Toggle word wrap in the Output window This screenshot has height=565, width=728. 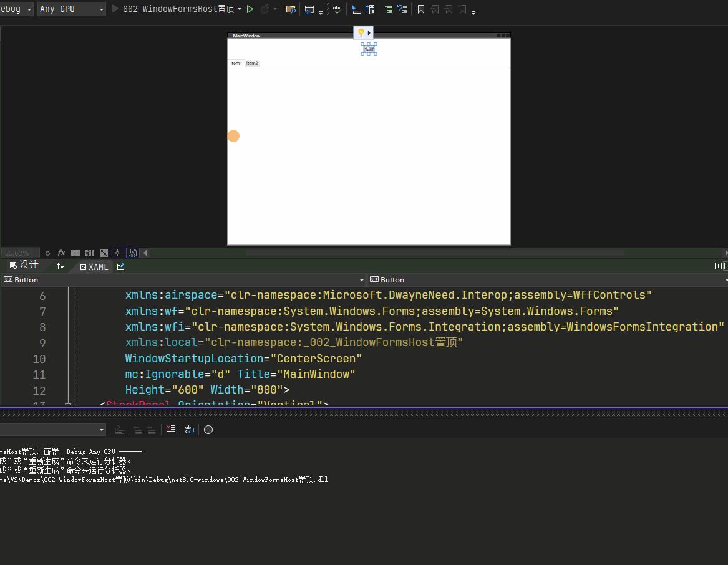(x=190, y=429)
